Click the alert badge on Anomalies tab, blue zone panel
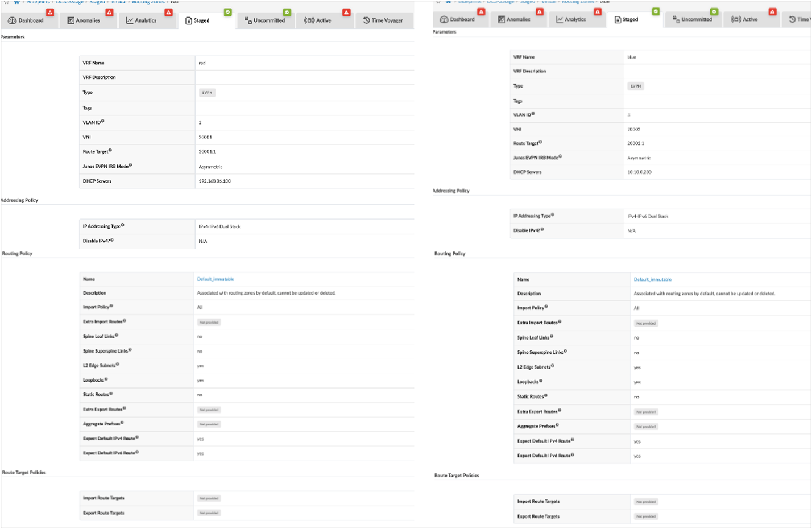 539,11
